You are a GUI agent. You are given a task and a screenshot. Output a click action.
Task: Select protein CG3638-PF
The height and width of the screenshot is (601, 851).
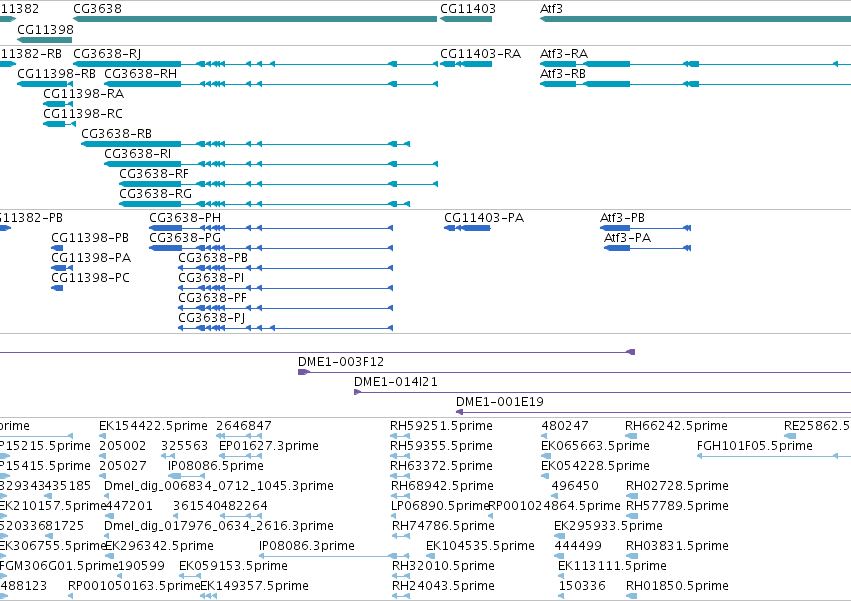click(x=285, y=308)
